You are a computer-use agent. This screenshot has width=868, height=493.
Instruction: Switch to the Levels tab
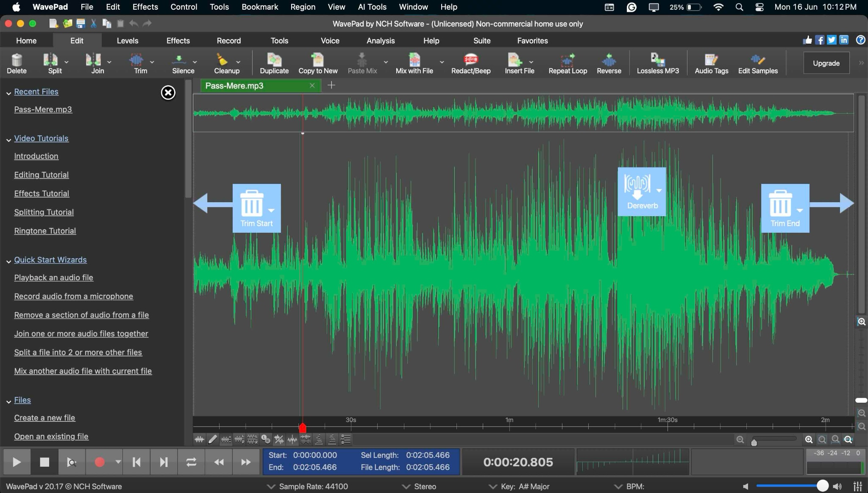pos(127,41)
